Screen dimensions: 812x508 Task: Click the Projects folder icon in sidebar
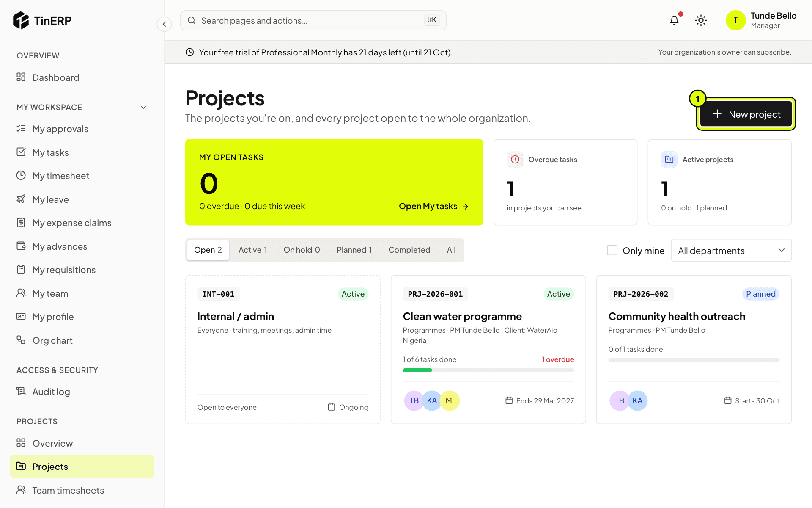(21, 466)
